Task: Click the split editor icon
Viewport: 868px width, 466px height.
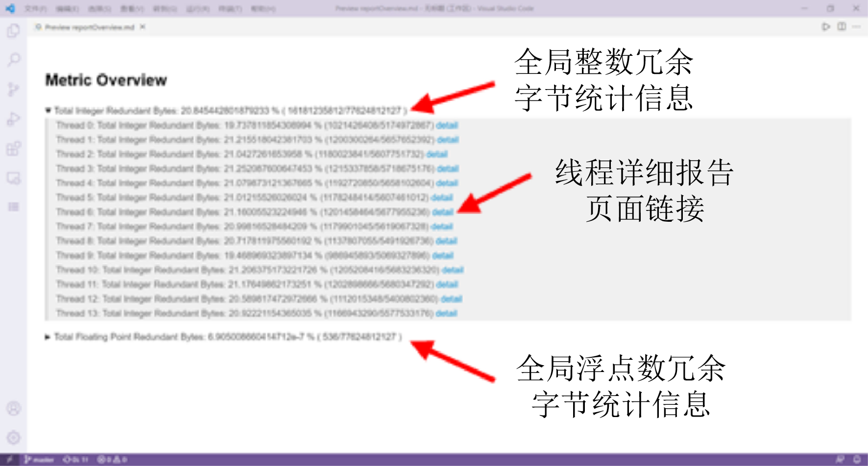Action: pyautogui.click(x=842, y=26)
